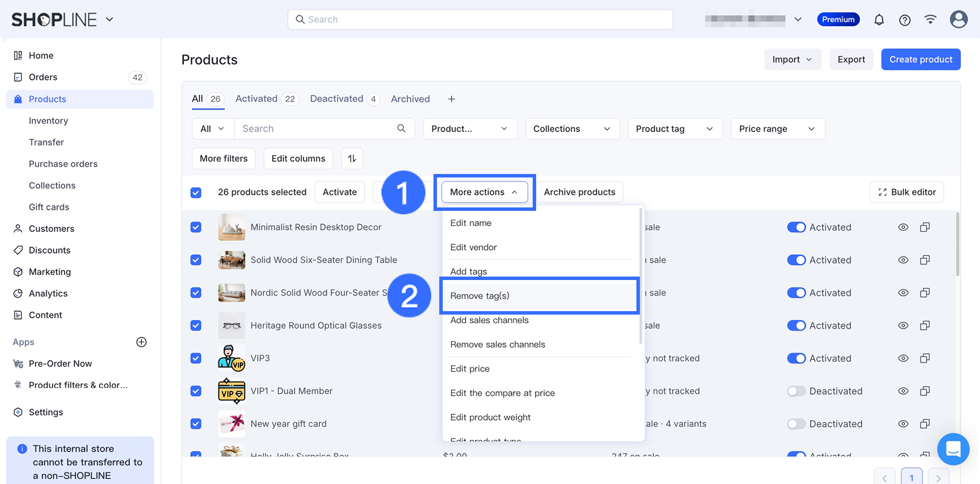This screenshot has width=980, height=484.
Task: Switch to the Deactivated tab
Action: [x=337, y=99]
